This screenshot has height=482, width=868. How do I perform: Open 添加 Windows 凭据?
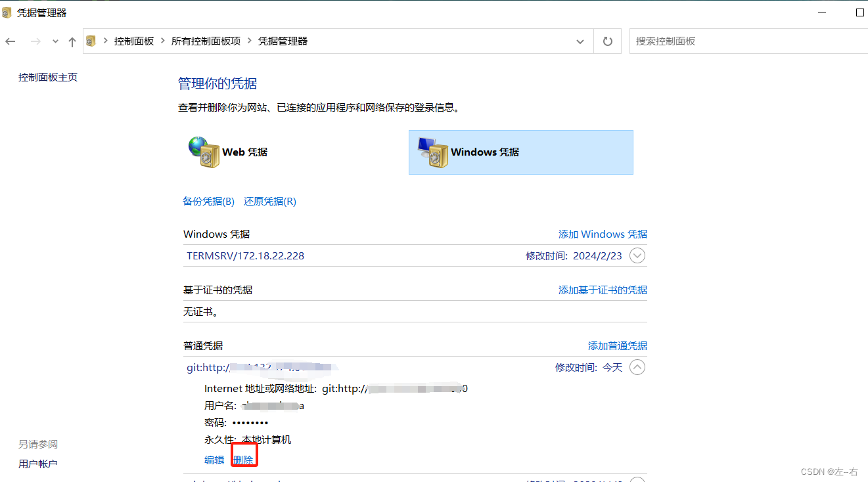click(x=602, y=234)
